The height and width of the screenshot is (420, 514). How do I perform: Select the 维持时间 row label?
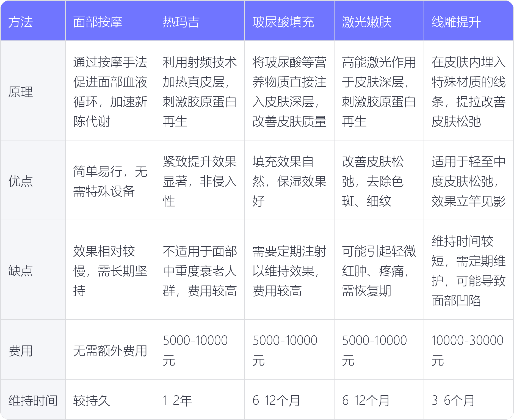(x=33, y=400)
